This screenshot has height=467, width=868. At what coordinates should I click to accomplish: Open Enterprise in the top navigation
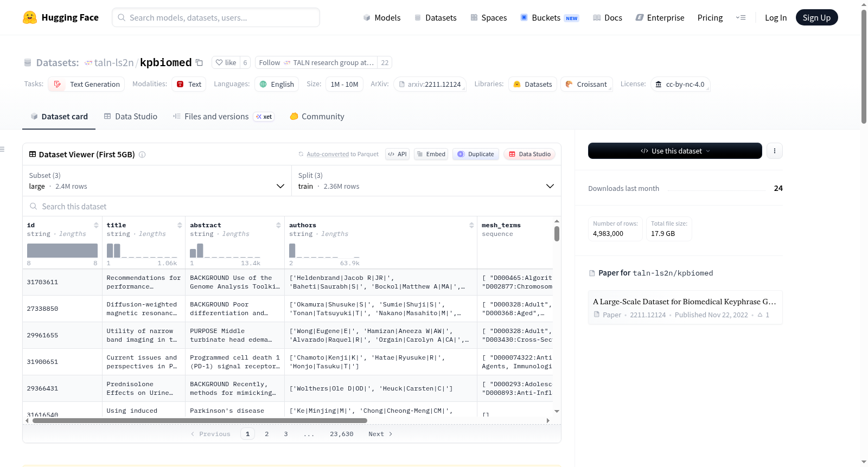660,17
